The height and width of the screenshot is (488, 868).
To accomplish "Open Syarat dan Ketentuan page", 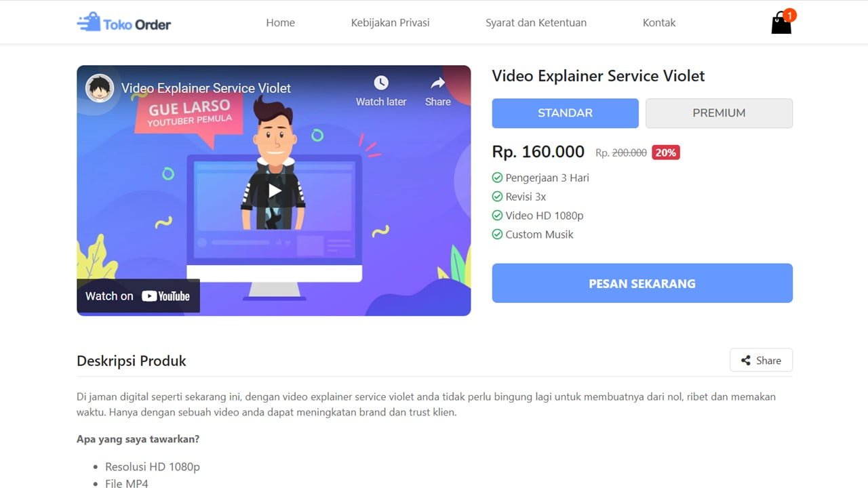I will point(536,22).
